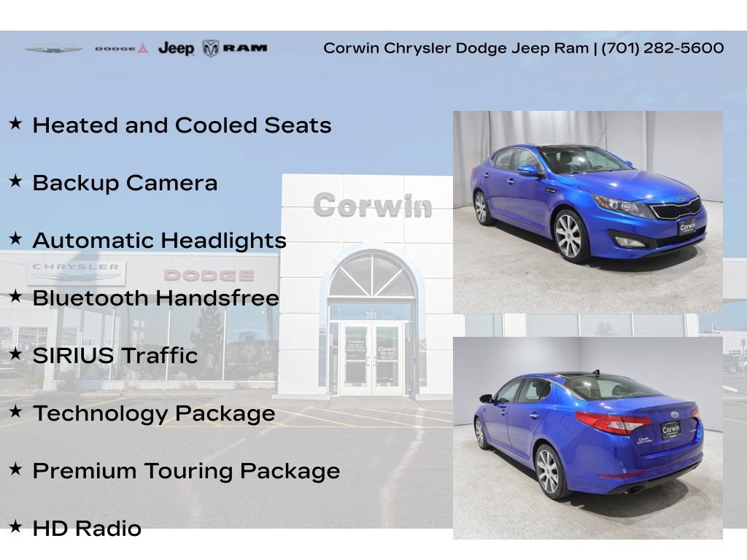Open the rear view photo of blue sedan
This screenshot has height=560, width=747.
tap(587, 438)
